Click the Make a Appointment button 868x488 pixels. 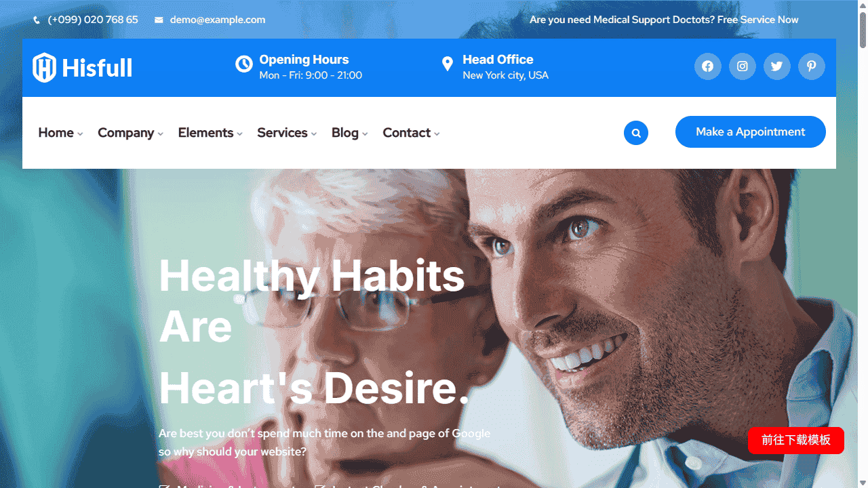click(751, 131)
